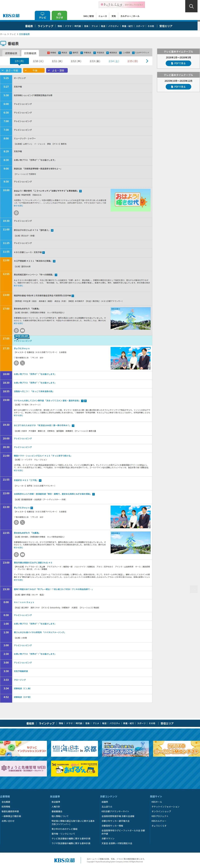Open the SNS / 配信 header link

click(89, 16)
